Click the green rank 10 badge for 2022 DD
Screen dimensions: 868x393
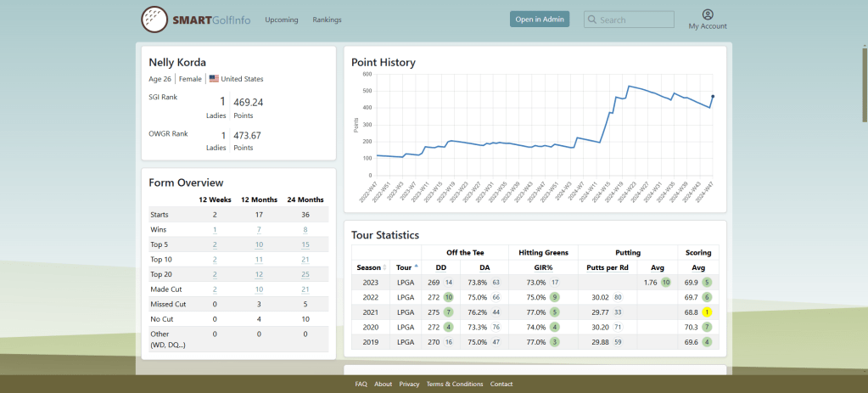447,297
